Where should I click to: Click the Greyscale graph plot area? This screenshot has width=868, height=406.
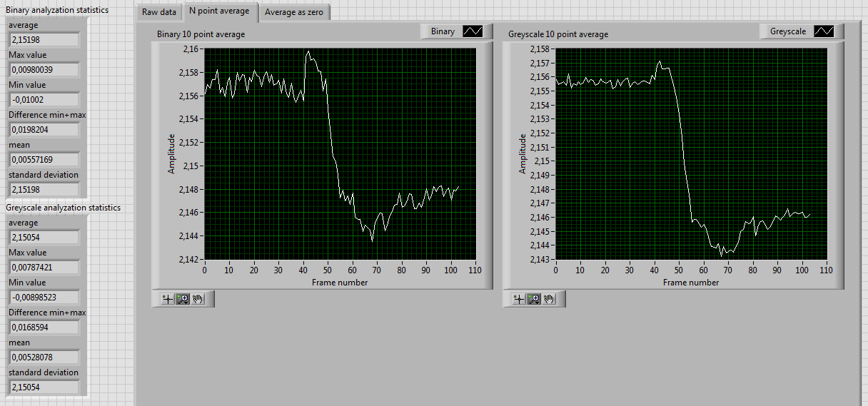coord(691,154)
